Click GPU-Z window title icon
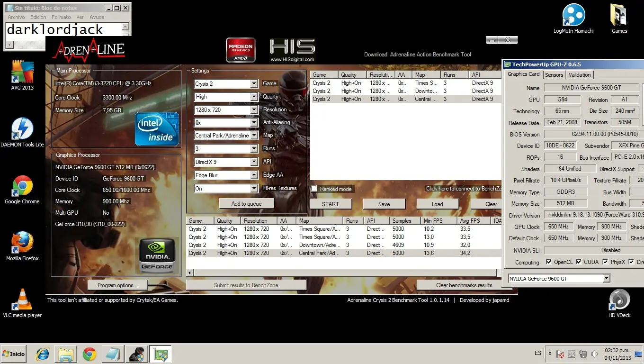Image resolution: width=644 pixels, height=364 pixels. (x=508, y=64)
